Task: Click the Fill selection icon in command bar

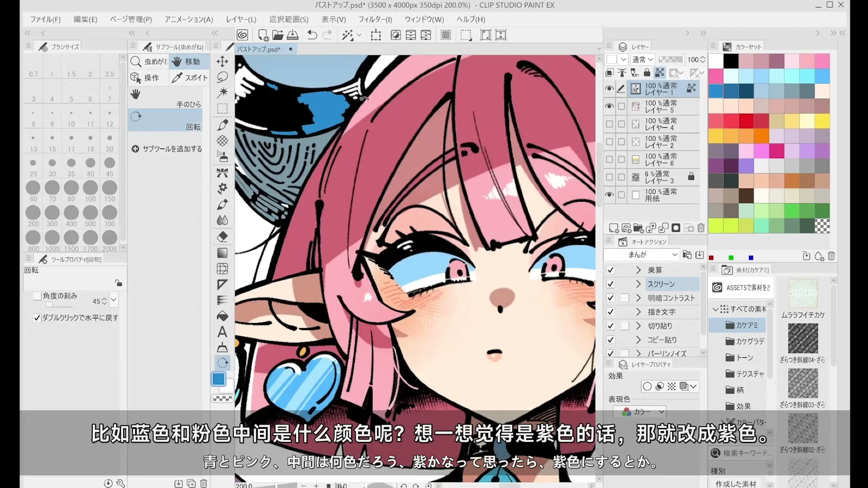Action: pos(446,35)
